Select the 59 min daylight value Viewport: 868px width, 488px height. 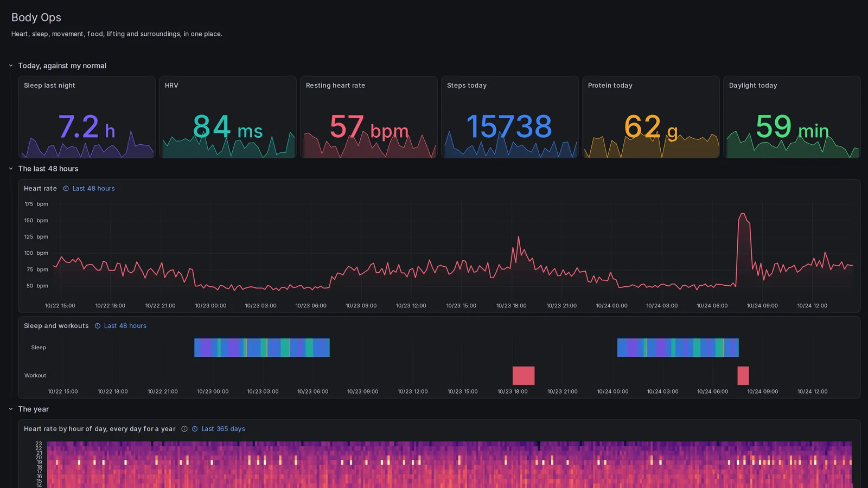coord(792,127)
